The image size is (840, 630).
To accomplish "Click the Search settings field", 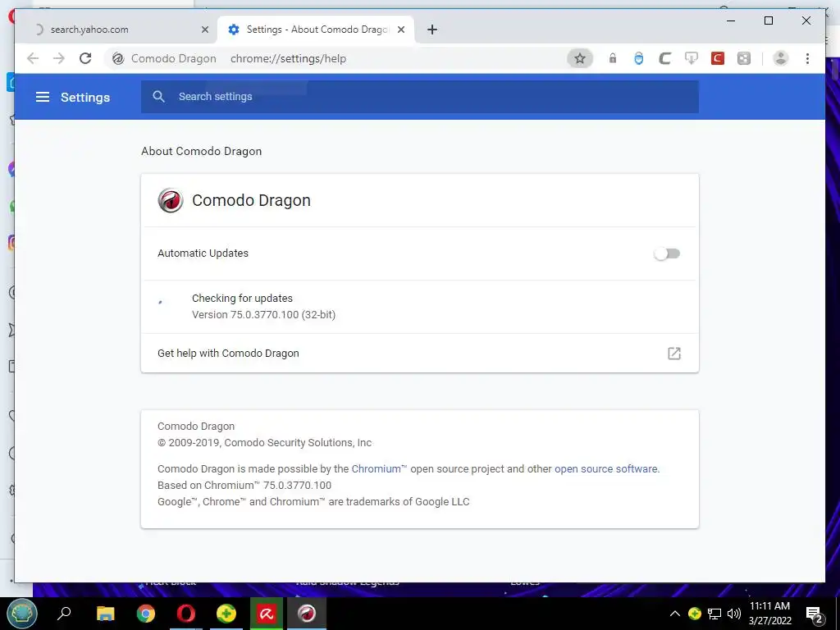I will pyautogui.click(x=420, y=97).
